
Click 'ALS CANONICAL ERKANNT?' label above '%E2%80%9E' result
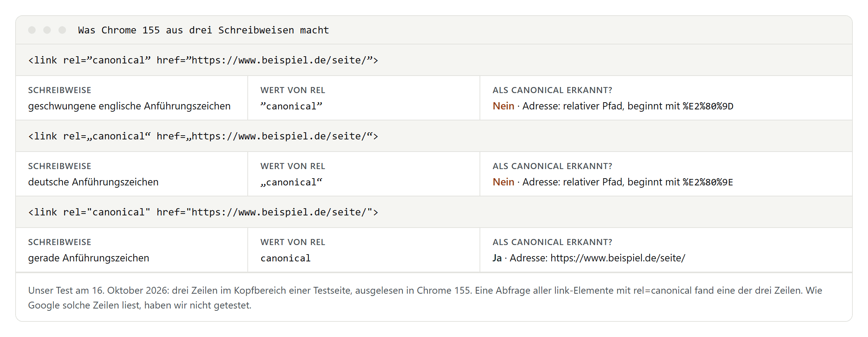552,166
